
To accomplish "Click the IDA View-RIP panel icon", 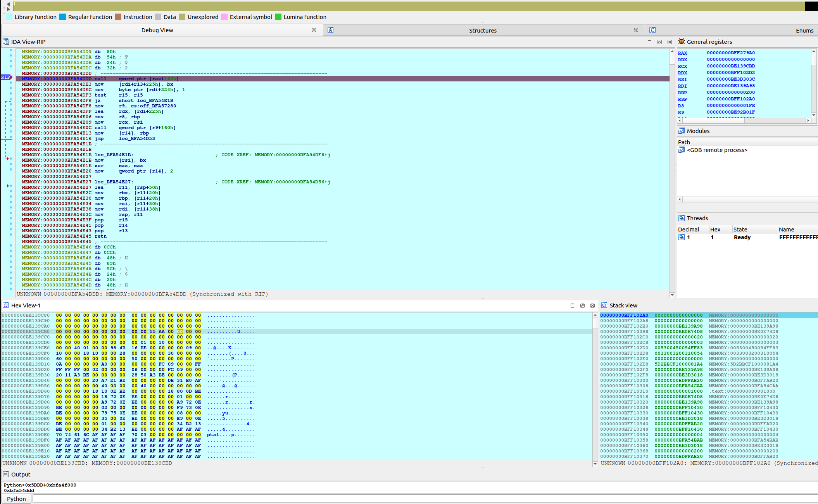I will point(6,41).
